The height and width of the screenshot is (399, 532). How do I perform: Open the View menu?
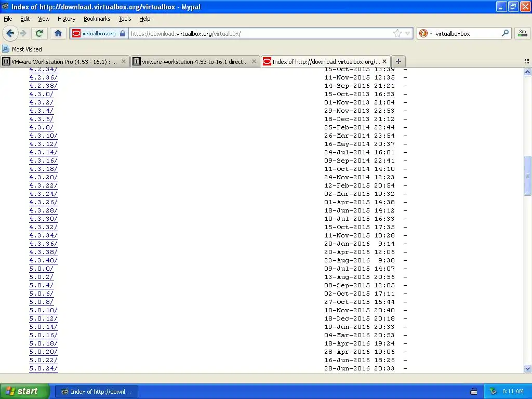point(44,19)
